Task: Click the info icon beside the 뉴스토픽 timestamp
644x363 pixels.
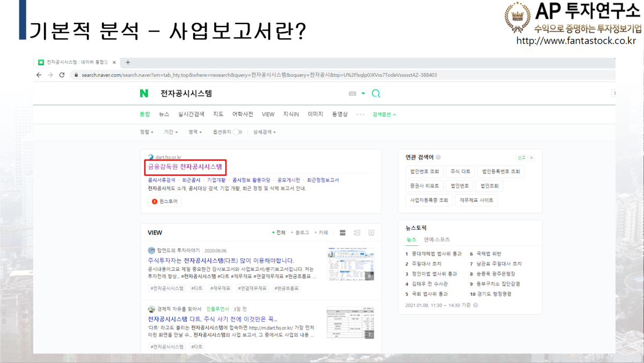Action: 475,305
